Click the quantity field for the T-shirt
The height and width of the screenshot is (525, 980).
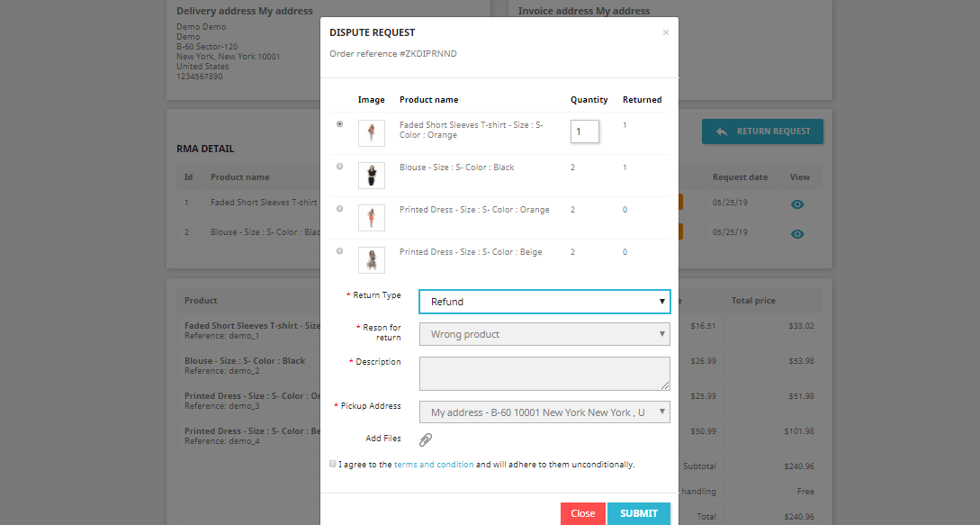coord(584,131)
